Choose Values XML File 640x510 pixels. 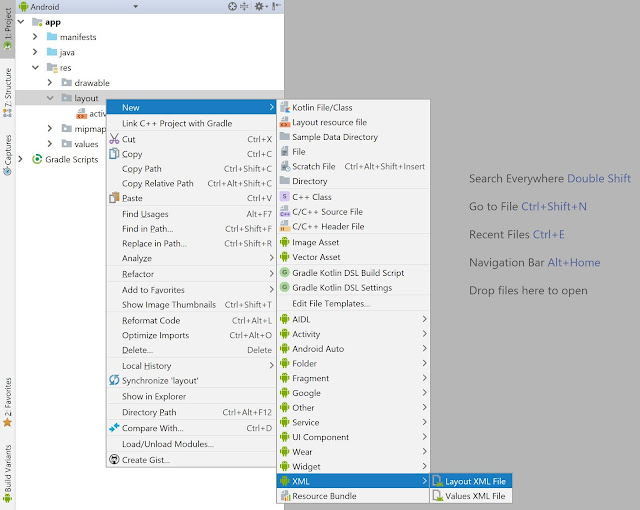pyautogui.click(x=471, y=496)
